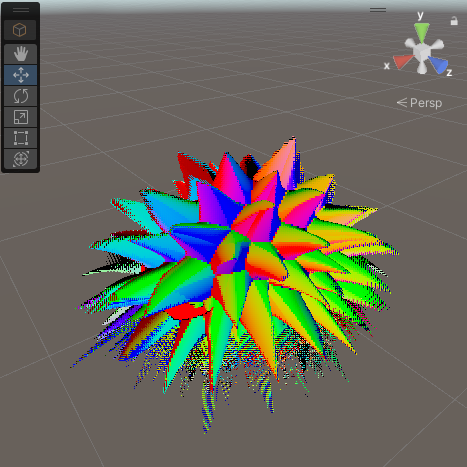Select the Rect transform tool
The image size is (467, 467).
[21, 138]
